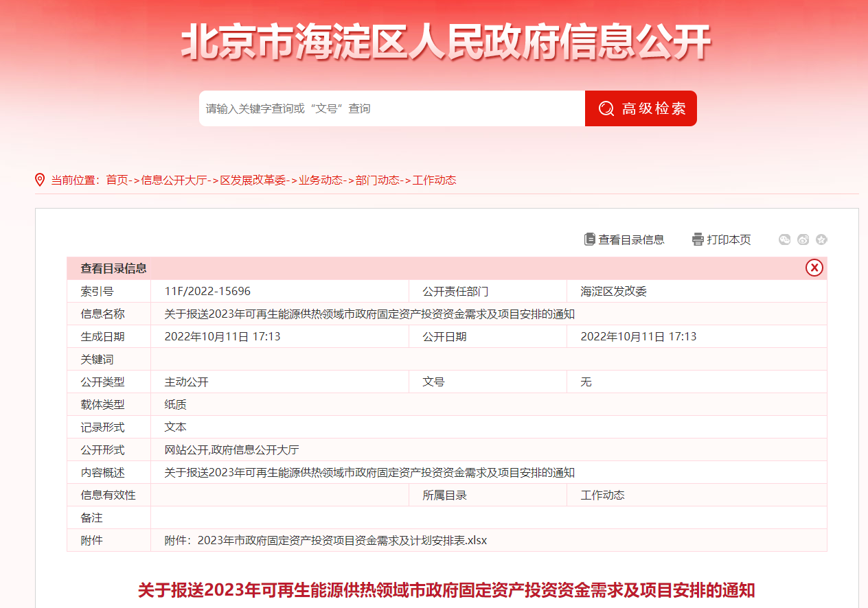
Task: Click the document icon beside 查看目录信息
Action: pyautogui.click(x=589, y=239)
